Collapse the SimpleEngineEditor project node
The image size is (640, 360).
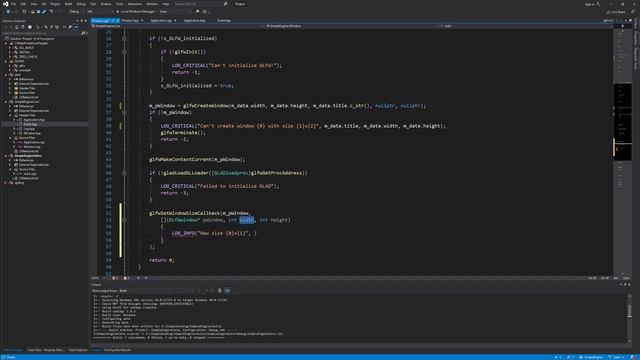click(6, 156)
